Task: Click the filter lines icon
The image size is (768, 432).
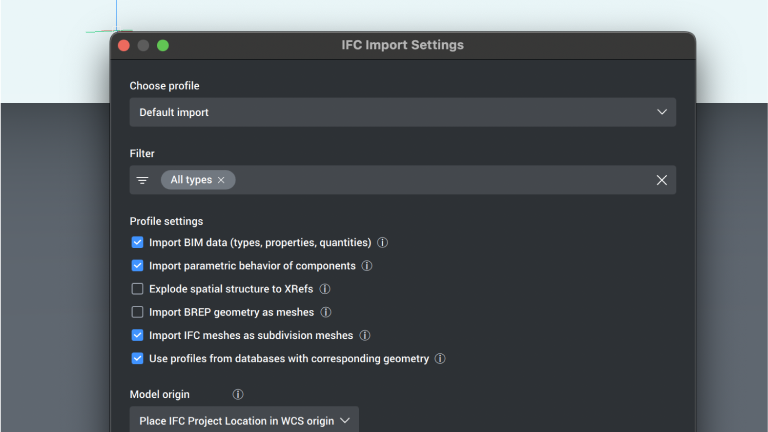Action: [143, 180]
